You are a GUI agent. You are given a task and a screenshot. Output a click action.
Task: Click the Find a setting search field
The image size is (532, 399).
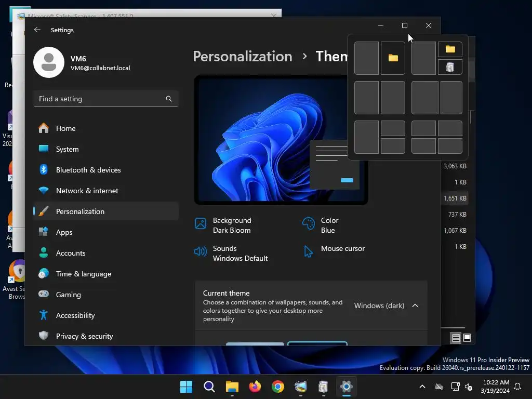coord(106,99)
